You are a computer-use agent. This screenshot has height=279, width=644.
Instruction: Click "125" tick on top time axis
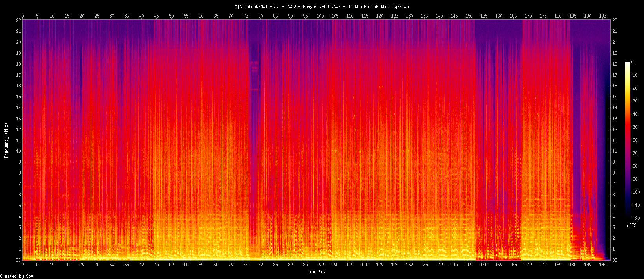coord(394,16)
